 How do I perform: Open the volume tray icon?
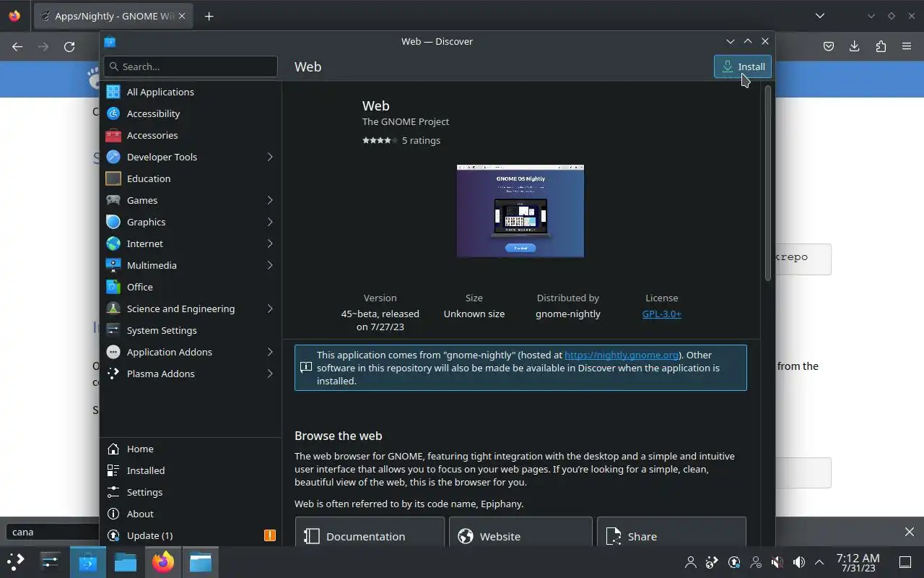click(798, 562)
